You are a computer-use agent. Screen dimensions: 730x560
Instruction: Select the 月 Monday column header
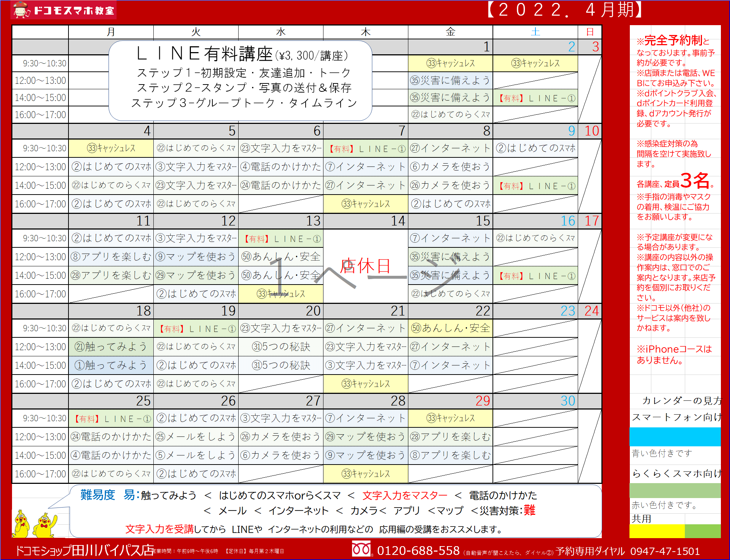point(111,32)
